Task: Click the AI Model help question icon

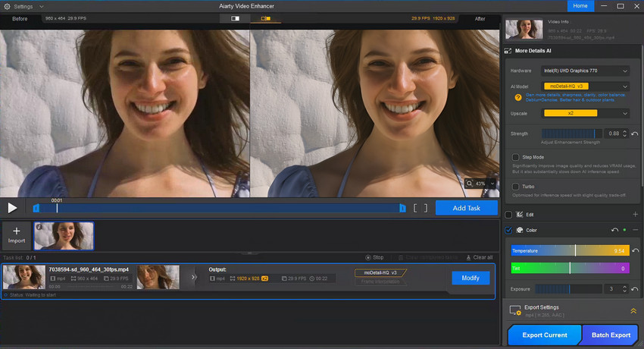Action: tap(518, 97)
